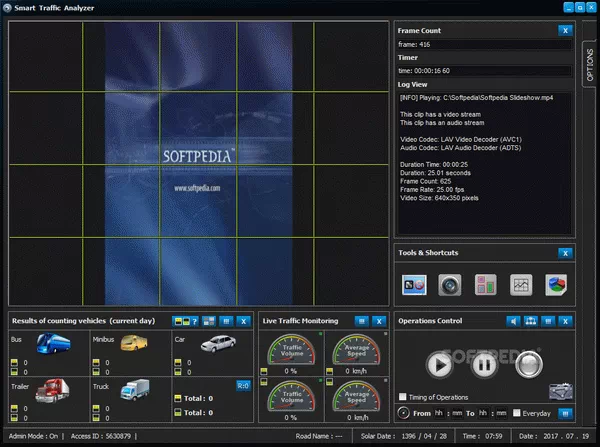Mute sound in Operations Control
600x447 pixels.
click(513, 321)
